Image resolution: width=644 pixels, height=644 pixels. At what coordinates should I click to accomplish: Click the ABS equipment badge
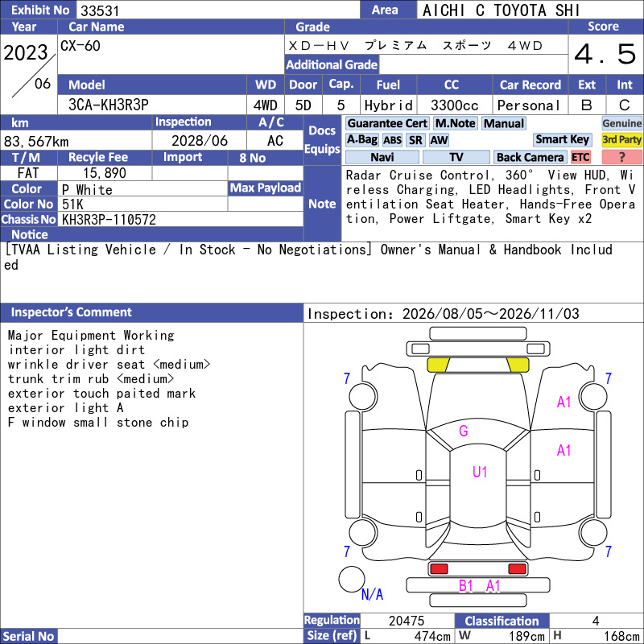click(392, 140)
